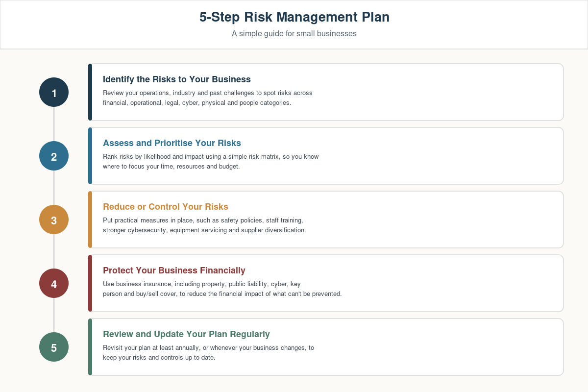The height and width of the screenshot is (392, 588).
Task: Click the orange accent bar on card three
Action: coord(90,220)
